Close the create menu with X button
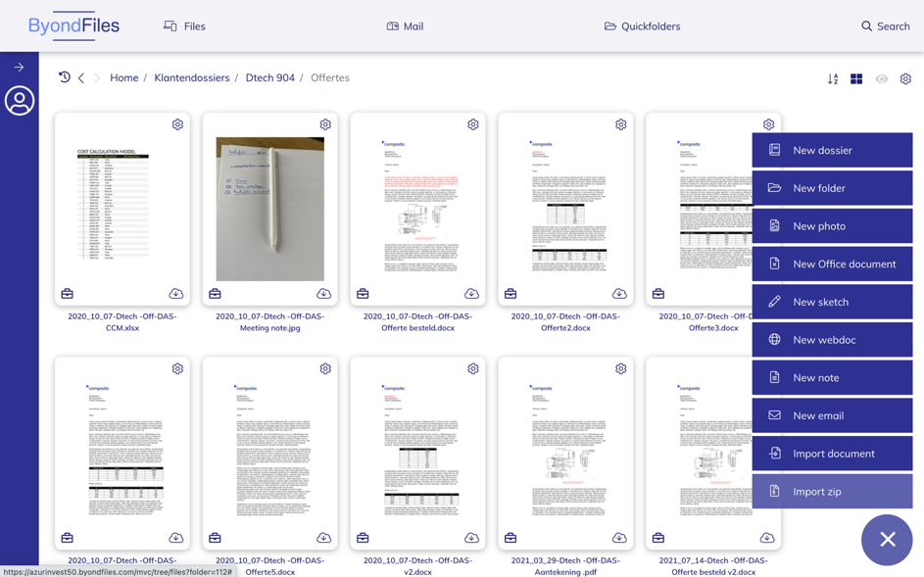 pyautogui.click(x=887, y=540)
